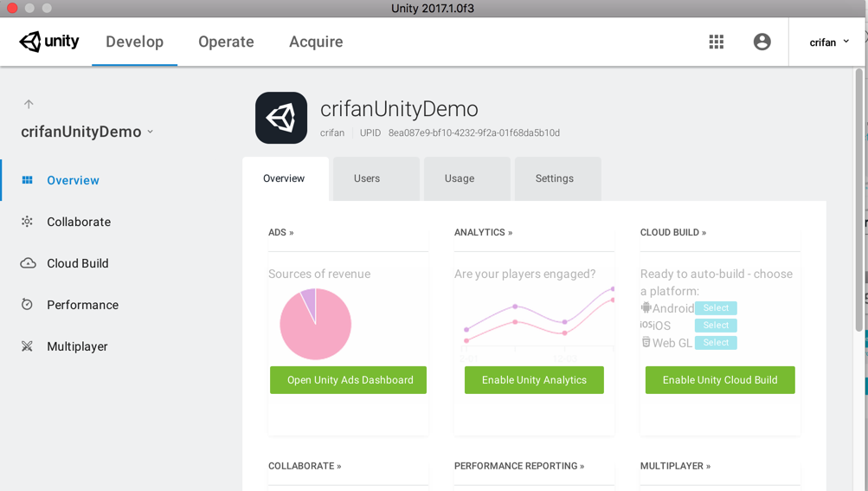This screenshot has height=491, width=868.
Task: Click the revenue pie chart
Action: pos(316,324)
